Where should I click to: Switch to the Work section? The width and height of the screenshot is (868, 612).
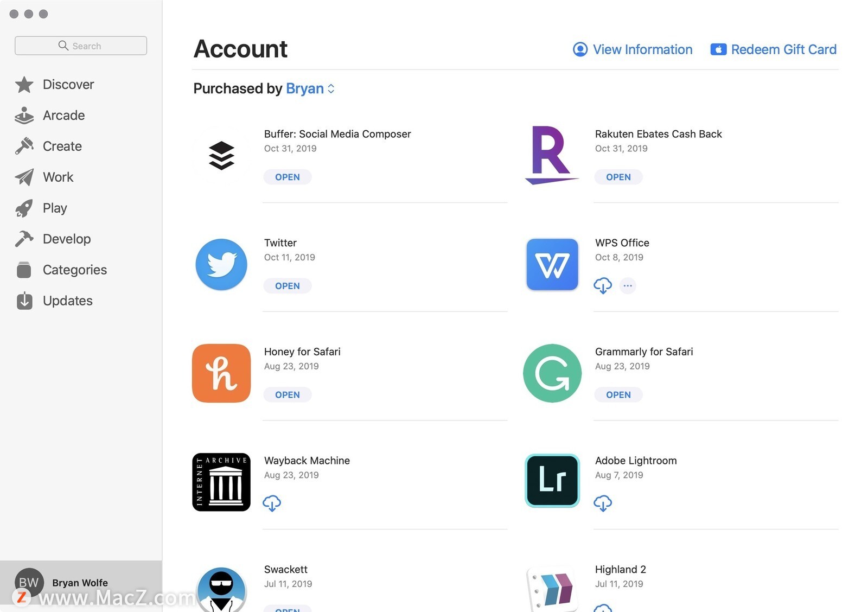(x=58, y=177)
